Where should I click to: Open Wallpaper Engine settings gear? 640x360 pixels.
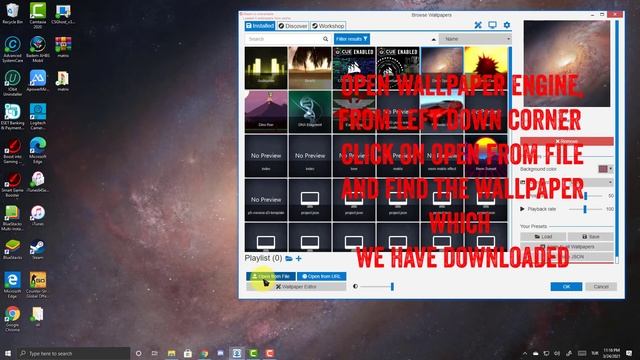coord(507,25)
